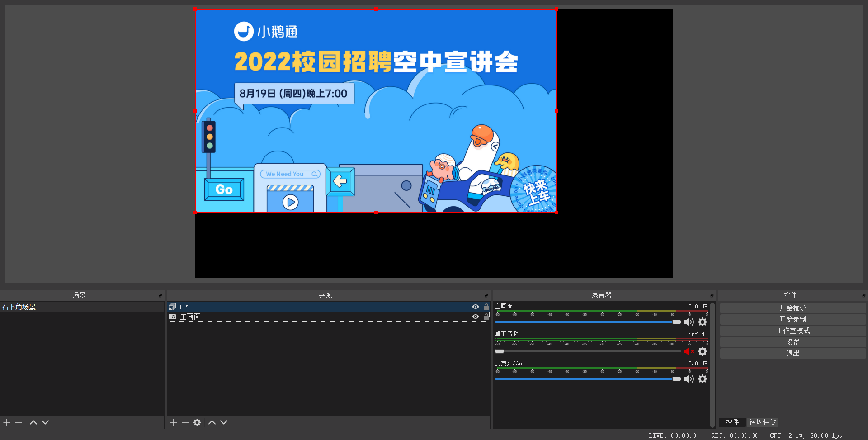Toggle lock on the 主画面 source
Image resolution: width=868 pixels, height=440 pixels.
click(x=486, y=317)
